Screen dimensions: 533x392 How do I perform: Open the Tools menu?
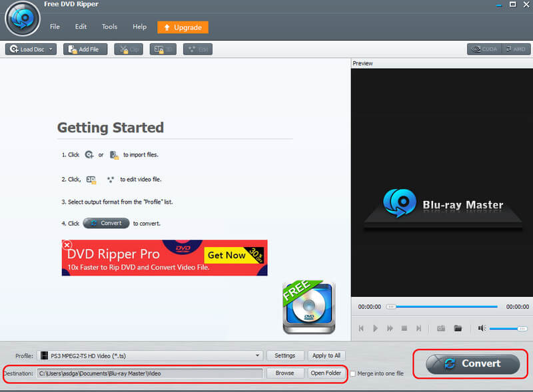(x=109, y=27)
